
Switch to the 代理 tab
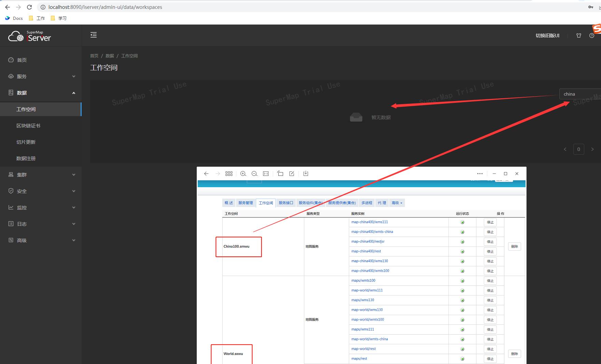pyautogui.click(x=382, y=203)
